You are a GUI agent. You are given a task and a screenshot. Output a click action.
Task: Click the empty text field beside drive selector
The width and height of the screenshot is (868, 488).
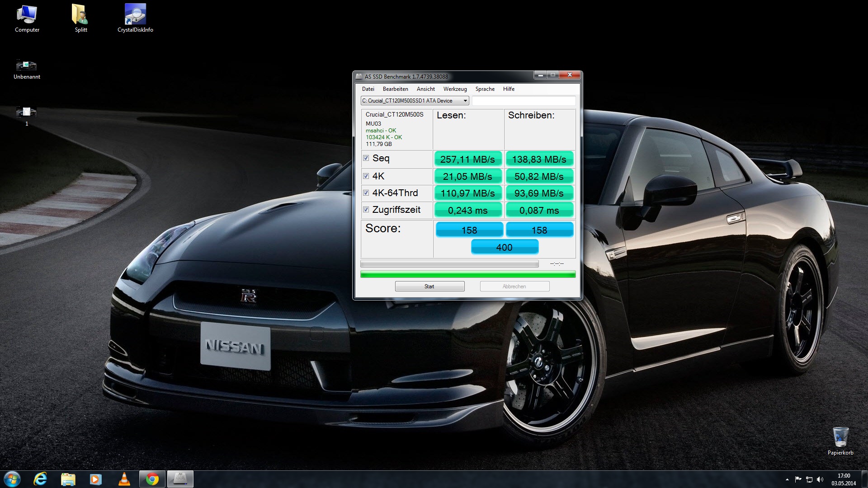(524, 101)
